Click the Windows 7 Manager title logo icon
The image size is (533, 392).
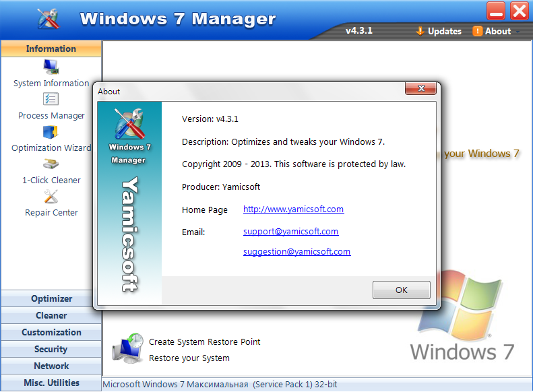pos(49,18)
